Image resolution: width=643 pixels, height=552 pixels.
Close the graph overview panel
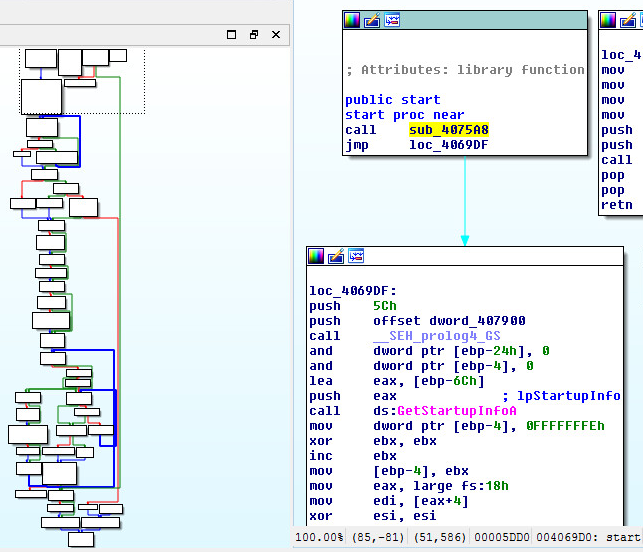pyautogui.click(x=276, y=35)
